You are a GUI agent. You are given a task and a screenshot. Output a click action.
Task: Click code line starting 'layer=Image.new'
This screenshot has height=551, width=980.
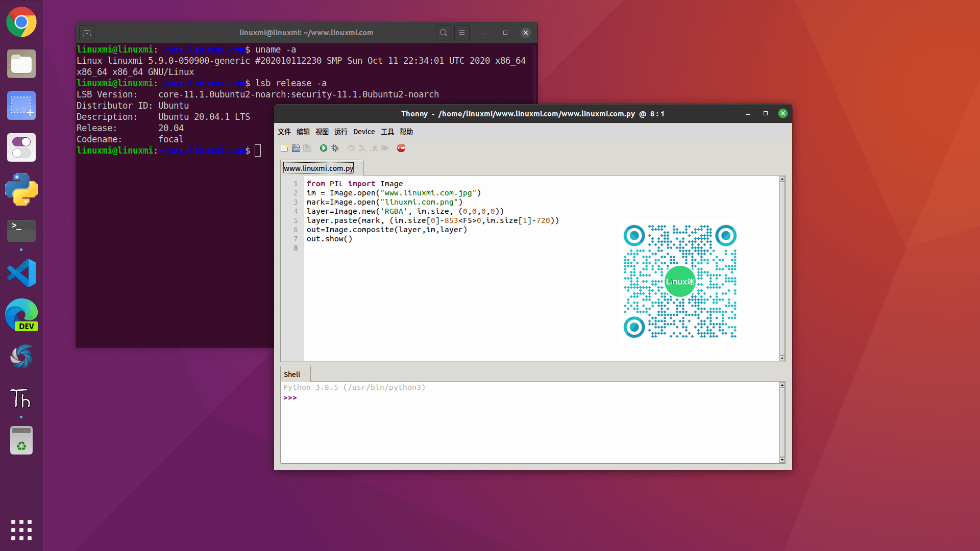pos(405,211)
